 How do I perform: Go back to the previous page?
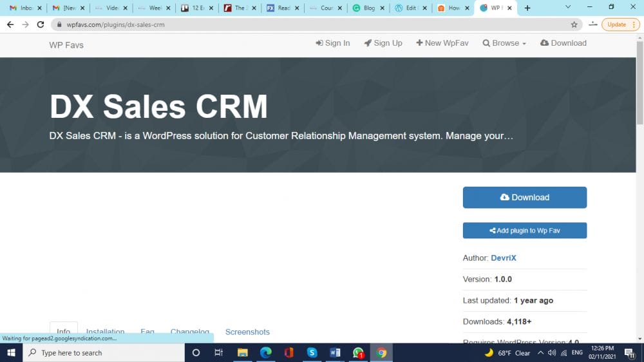pos(10,24)
